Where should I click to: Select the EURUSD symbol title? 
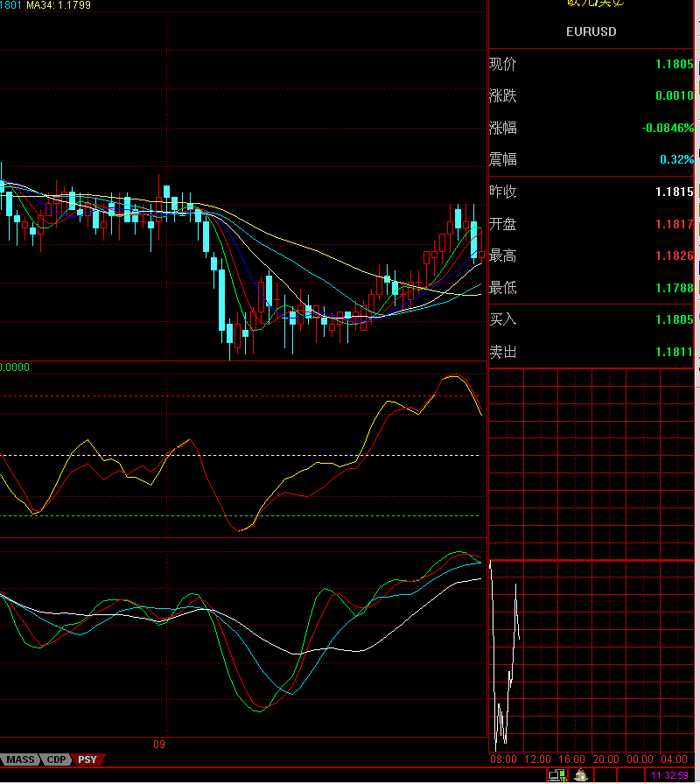pyautogui.click(x=591, y=31)
